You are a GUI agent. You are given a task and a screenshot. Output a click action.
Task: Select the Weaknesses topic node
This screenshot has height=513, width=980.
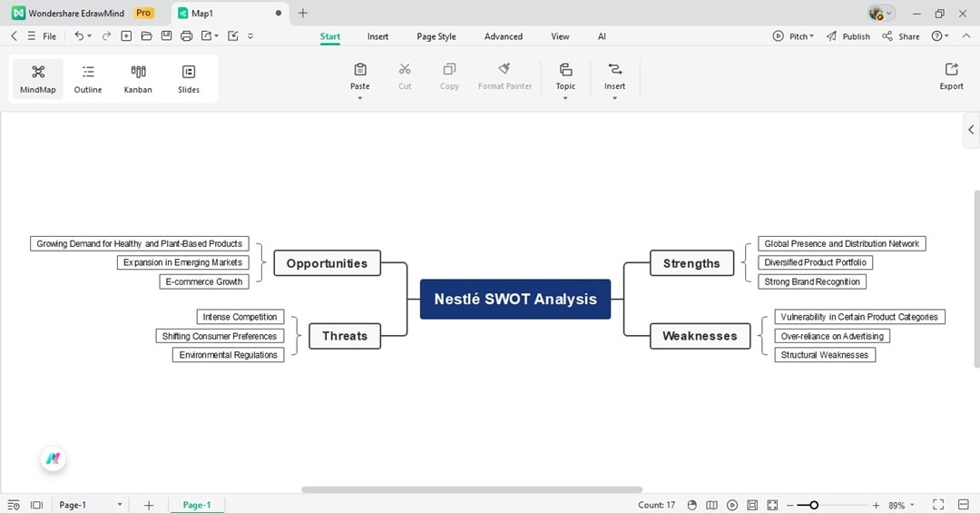click(700, 336)
